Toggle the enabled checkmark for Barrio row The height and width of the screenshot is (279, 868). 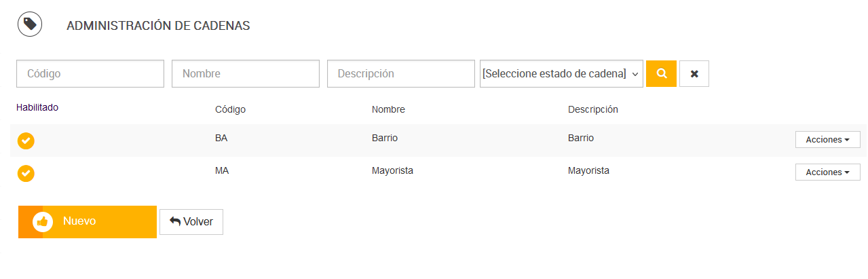coord(26,141)
